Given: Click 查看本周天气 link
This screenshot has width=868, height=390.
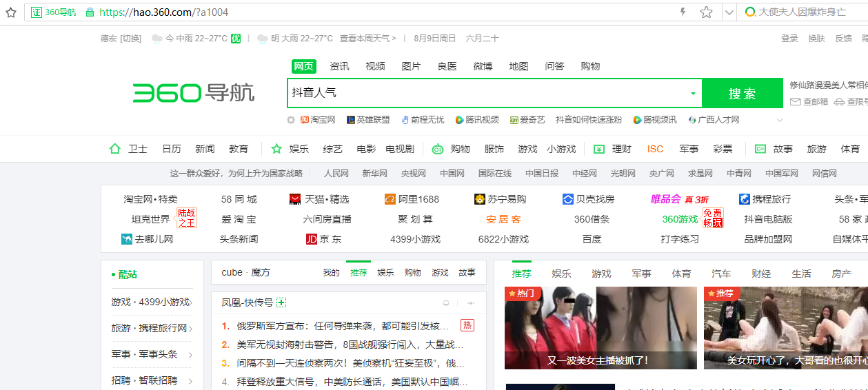Looking at the screenshot, I should tap(368, 39).
